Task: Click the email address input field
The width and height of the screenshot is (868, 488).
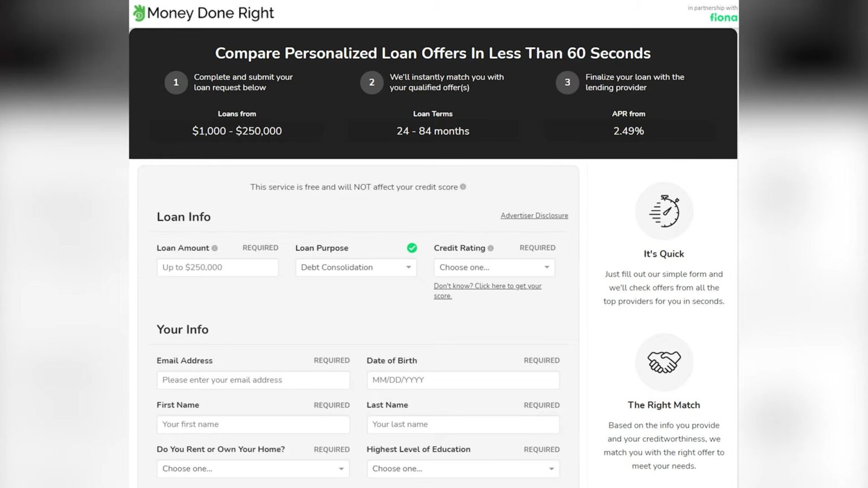Action: click(x=253, y=380)
